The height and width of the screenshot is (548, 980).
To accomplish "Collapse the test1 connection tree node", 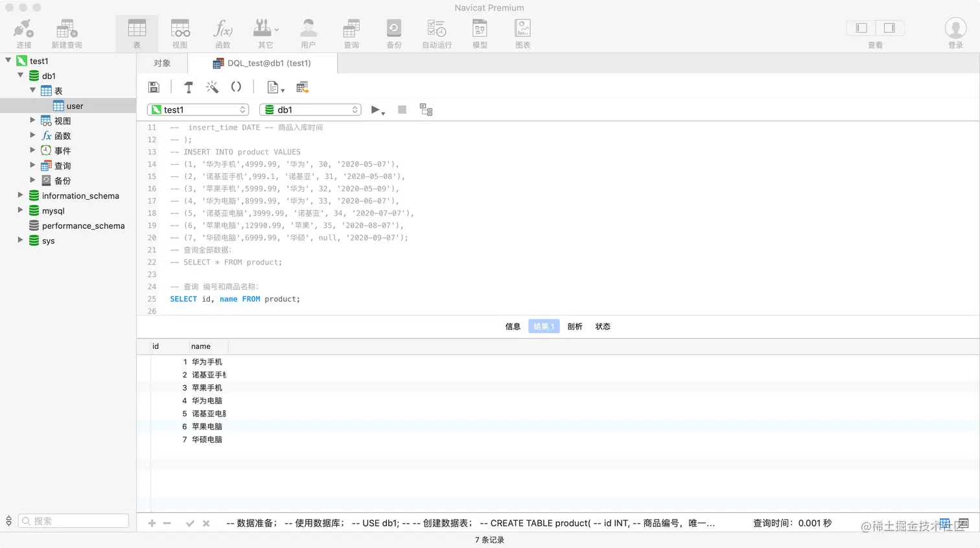I will 8,60.
